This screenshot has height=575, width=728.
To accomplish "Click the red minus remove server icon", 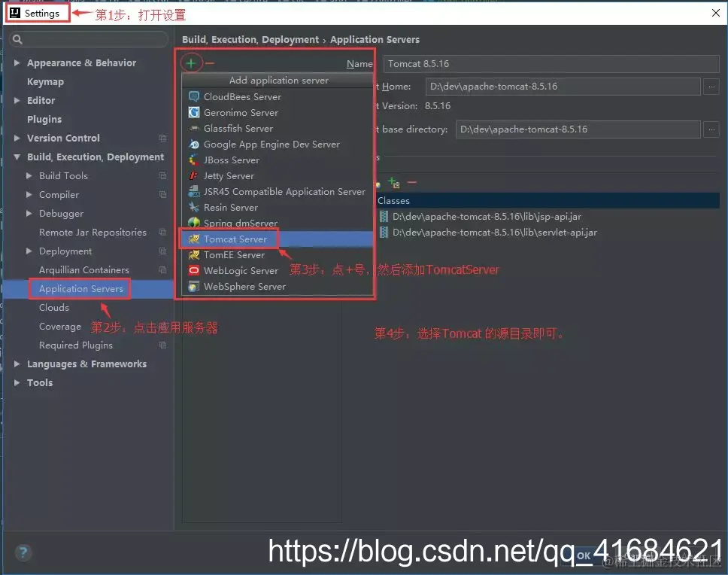I will 210,63.
